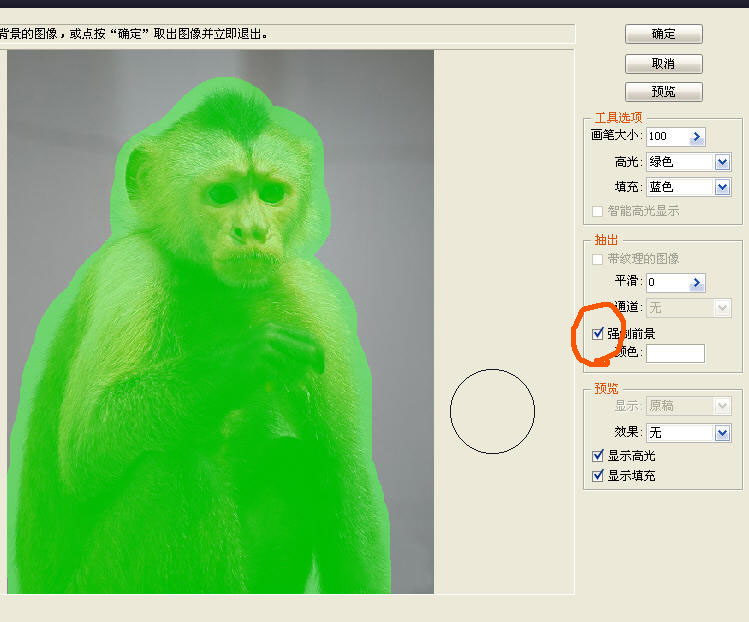Screen dimensions: 749x622
Task: Open the 画笔大小 slider arrow
Action: coord(697,137)
